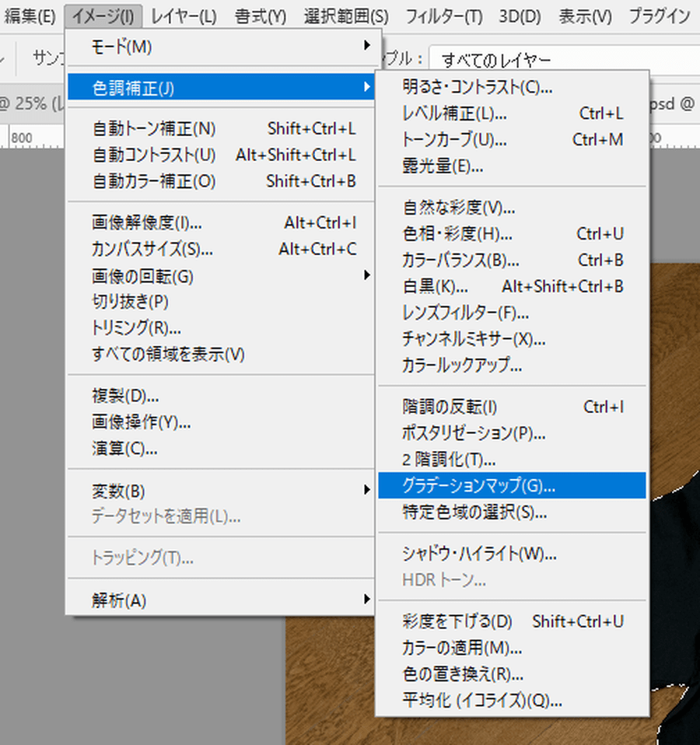The height and width of the screenshot is (745, 700).
Task: Expand the 変数(B) submenu
Action: point(221,491)
